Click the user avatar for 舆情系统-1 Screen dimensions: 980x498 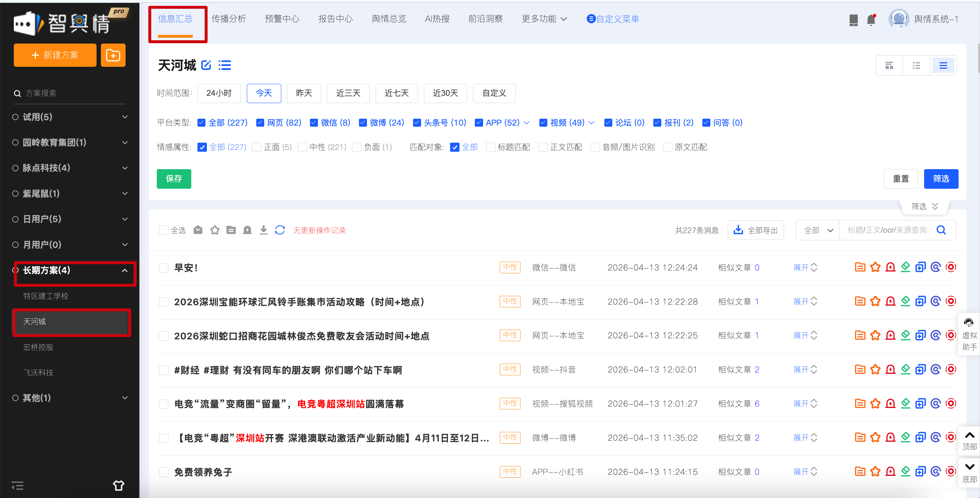click(899, 19)
